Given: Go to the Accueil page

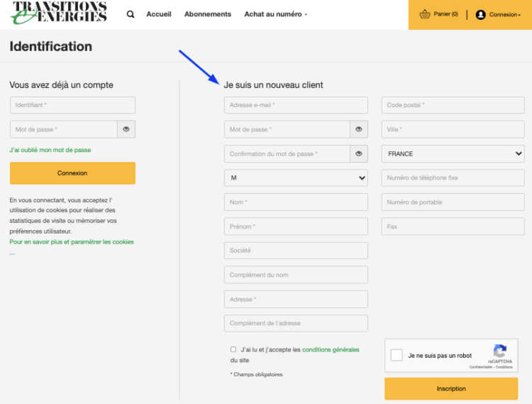Looking at the screenshot, I should coord(159,14).
